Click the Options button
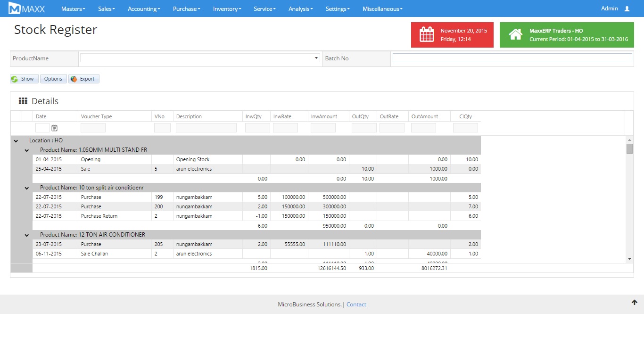The width and height of the screenshot is (644, 362). click(53, 79)
